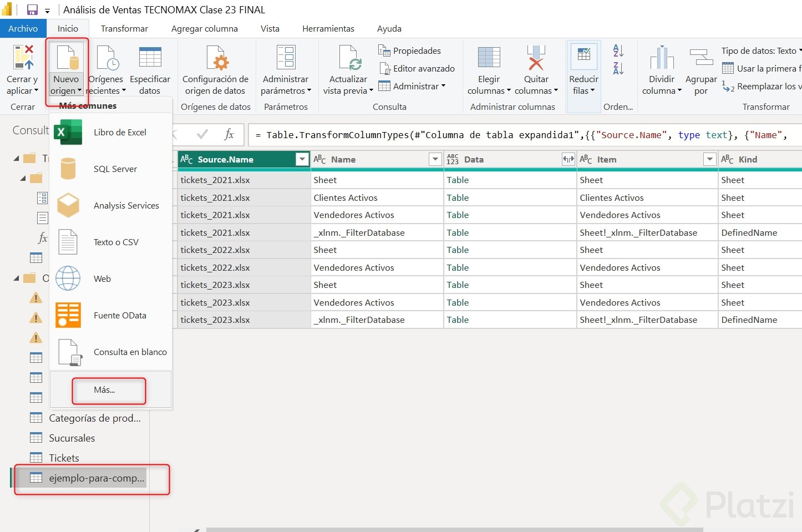Select Libro de Excel data source
This screenshot has width=802, height=532.
pyautogui.click(x=120, y=133)
